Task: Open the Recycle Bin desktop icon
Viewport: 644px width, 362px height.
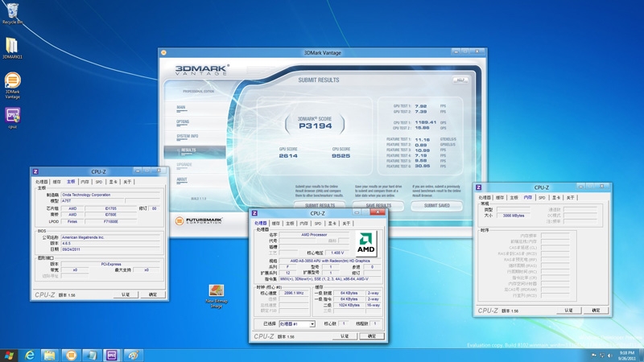Action: coord(11,11)
